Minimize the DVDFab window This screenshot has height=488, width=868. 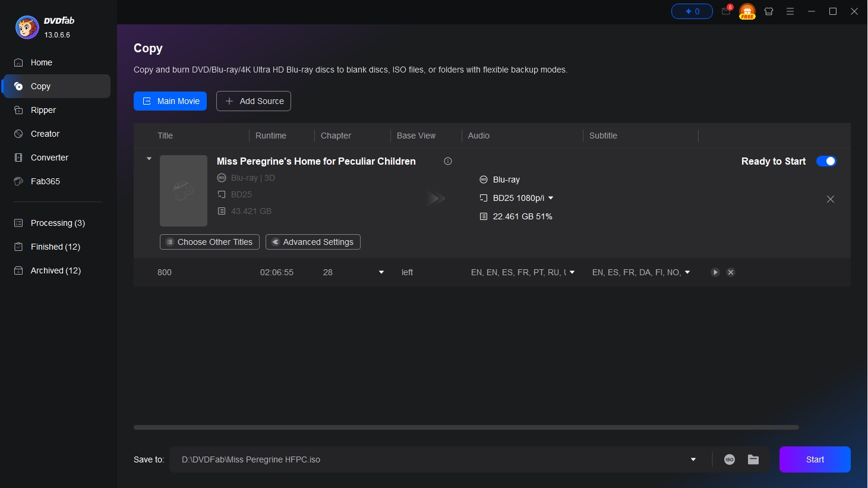812,11
